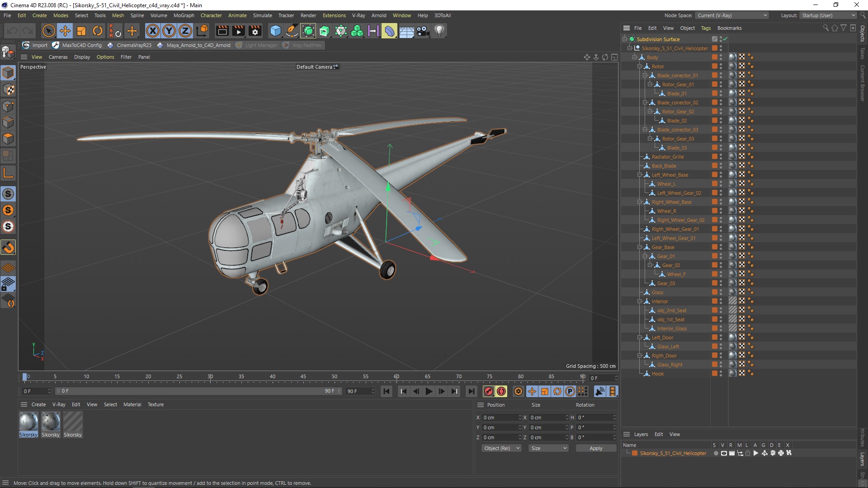Image resolution: width=868 pixels, height=488 pixels.
Task: Collapse the Subdivision Surface node
Action: (x=624, y=39)
